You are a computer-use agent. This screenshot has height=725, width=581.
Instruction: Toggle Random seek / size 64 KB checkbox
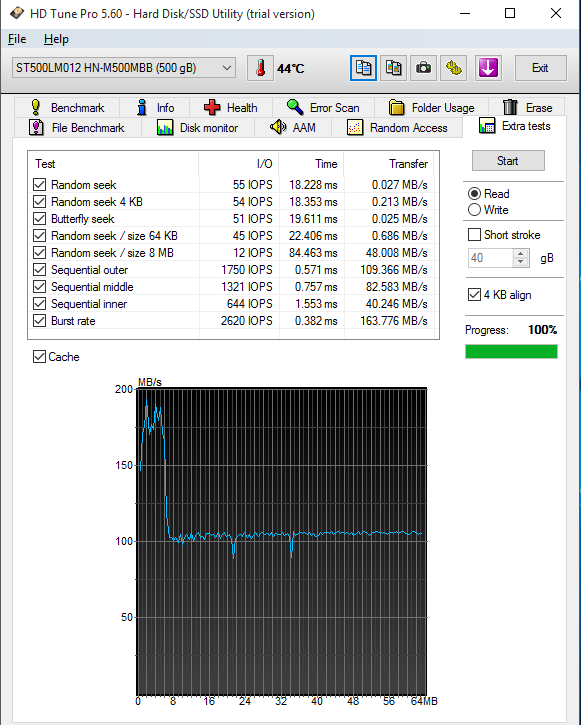[40, 236]
